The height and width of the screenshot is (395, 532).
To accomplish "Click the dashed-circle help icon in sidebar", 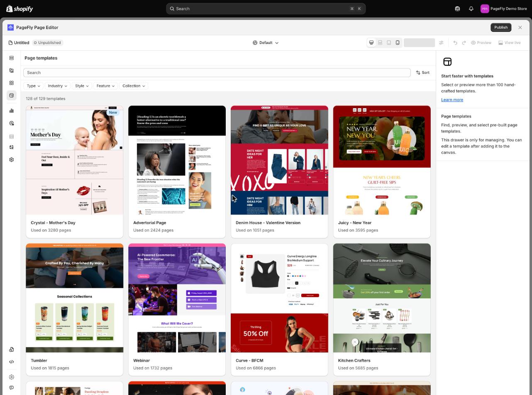I will coord(12,377).
